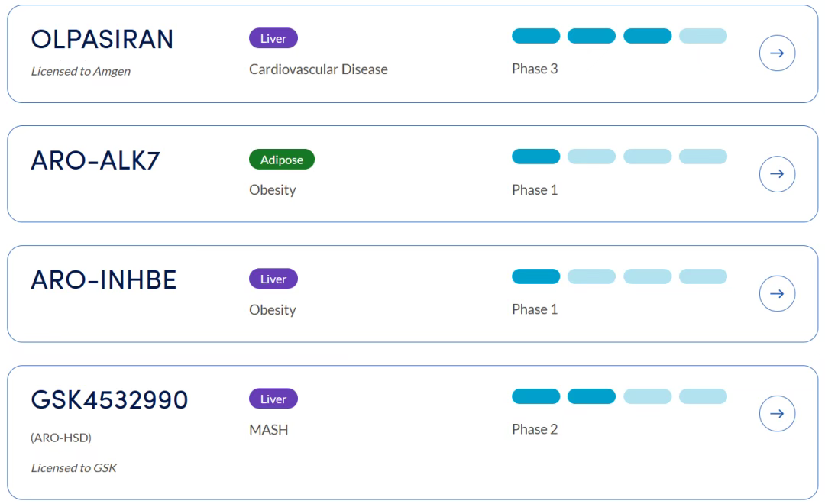Screen dimensions: 825x504
Task: Select the green Adipose tag
Action: pyautogui.click(x=281, y=160)
